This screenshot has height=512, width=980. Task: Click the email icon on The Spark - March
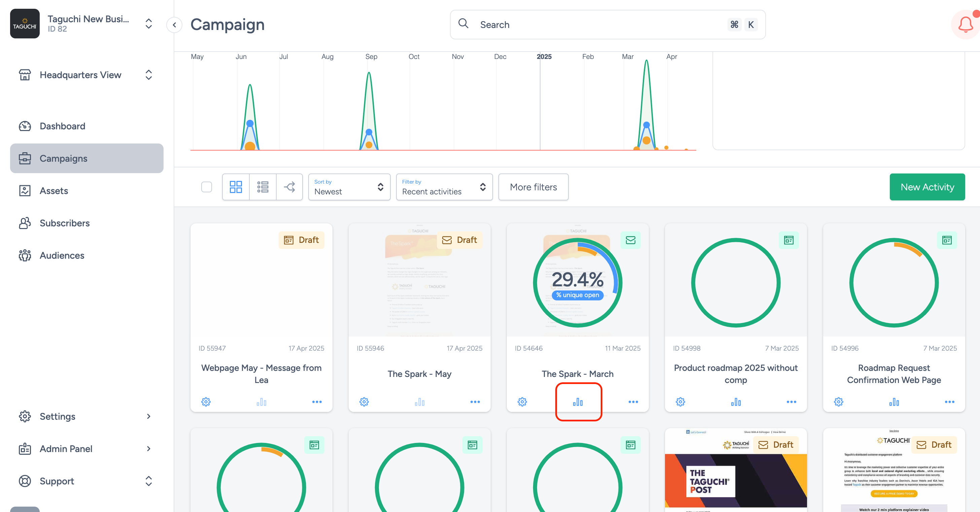point(631,240)
